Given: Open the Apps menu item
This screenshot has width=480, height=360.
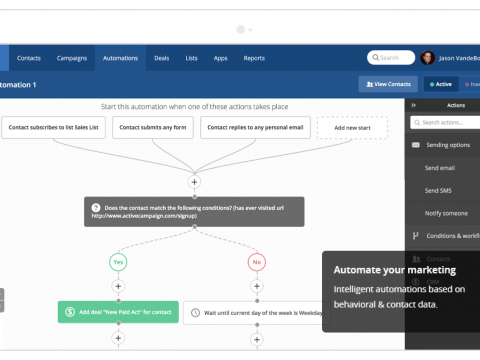Looking at the screenshot, I should [x=220, y=58].
